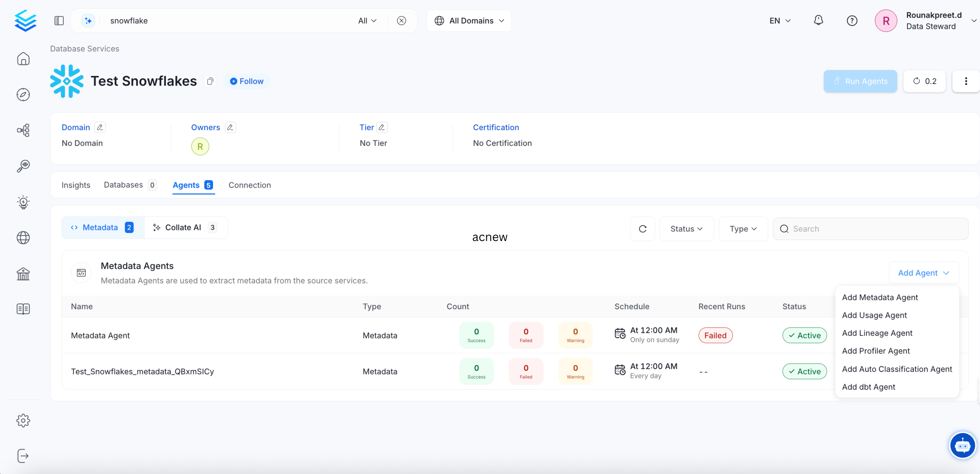The image size is (980, 474).
Task: Open the Status filter dropdown
Action: (x=686, y=229)
